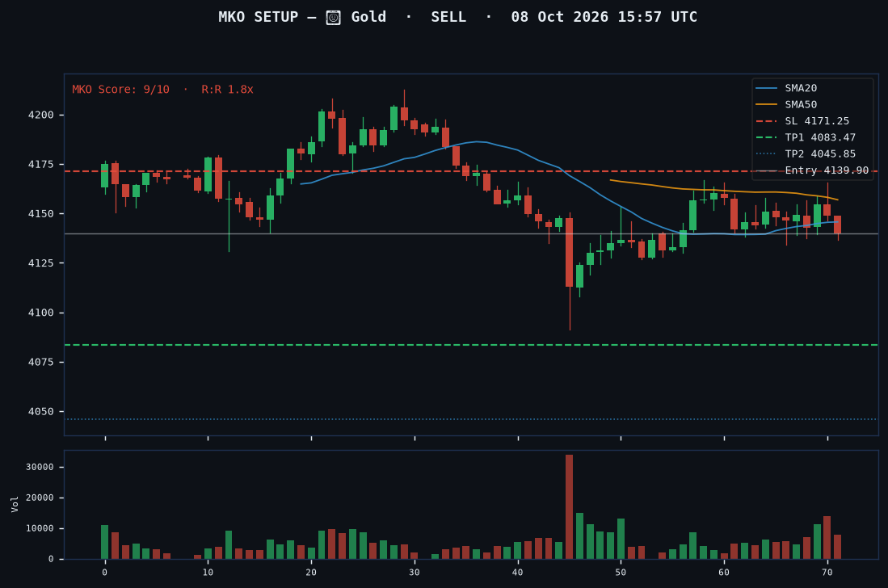The width and height of the screenshot is (888, 588).
Task: Click the x-axis tick label 40
Action: [518, 572]
